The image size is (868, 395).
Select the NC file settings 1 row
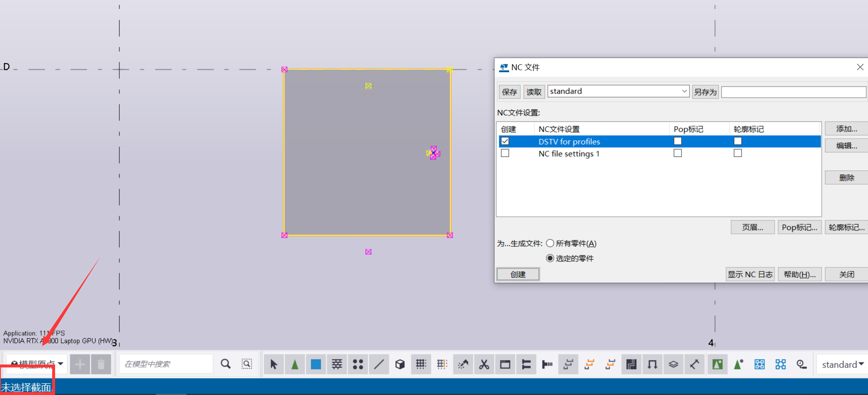(x=659, y=154)
